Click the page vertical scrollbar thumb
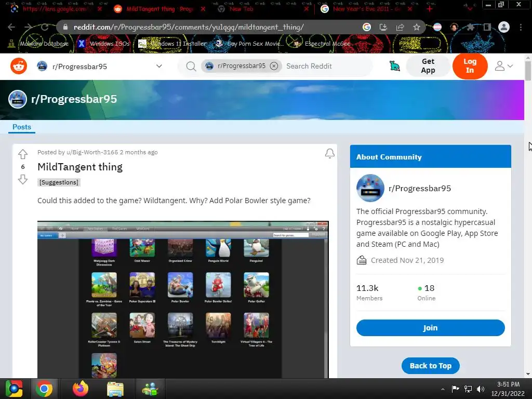The width and height of the screenshot is (532, 399). (528, 71)
